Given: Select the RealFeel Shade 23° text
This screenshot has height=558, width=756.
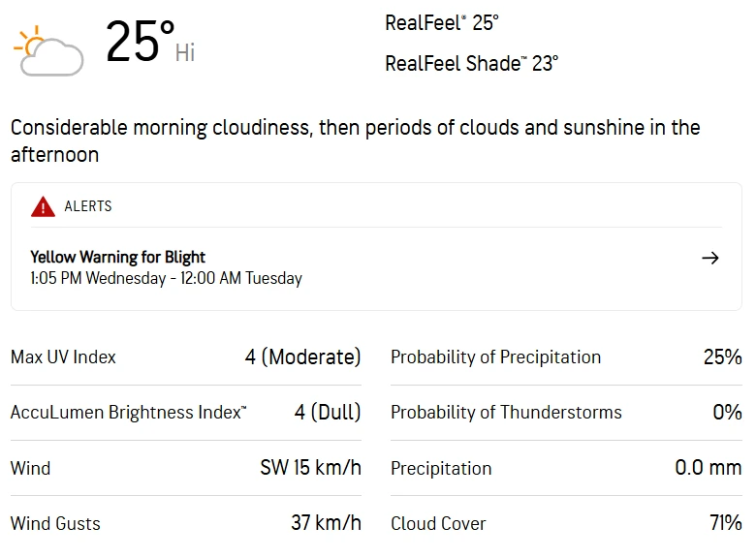Looking at the screenshot, I should (471, 64).
